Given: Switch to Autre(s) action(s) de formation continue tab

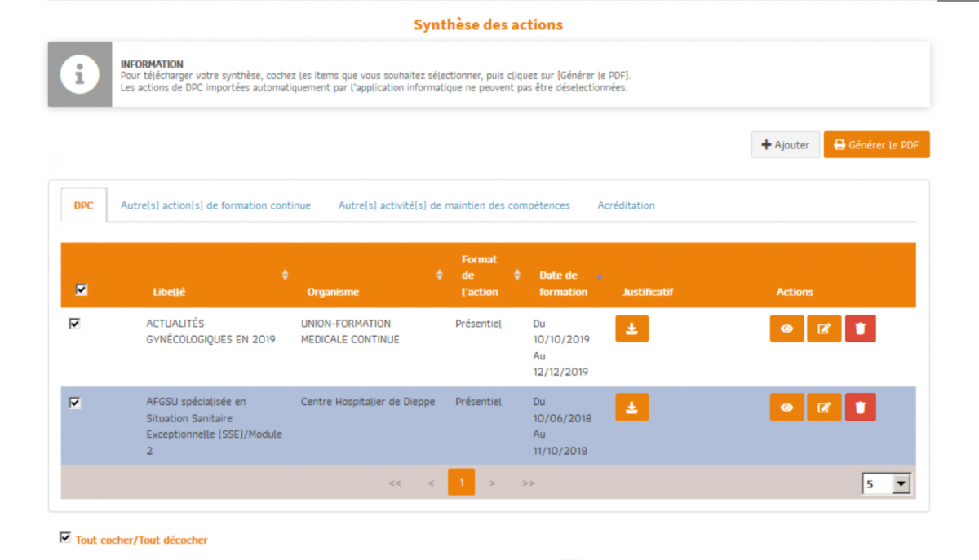Looking at the screenshot, I should click(x=215, y=205).
